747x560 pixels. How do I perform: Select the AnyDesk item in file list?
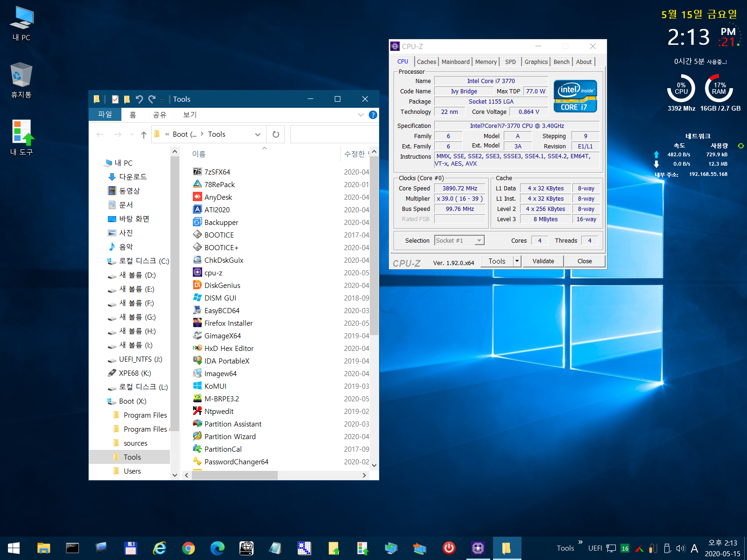point(218,197)
